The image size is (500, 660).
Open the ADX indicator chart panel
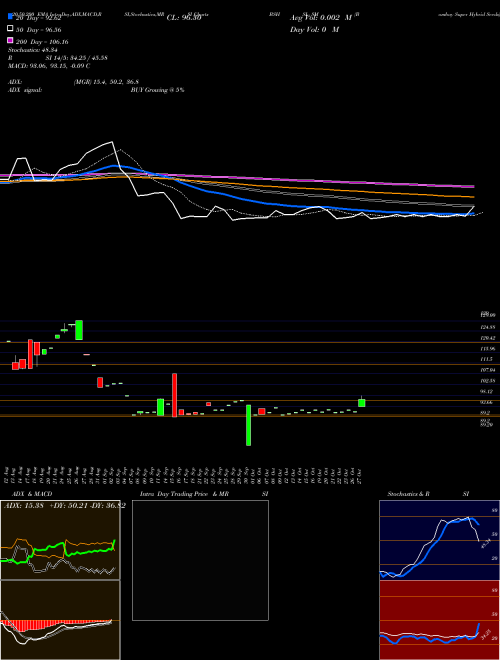point(60,540)
